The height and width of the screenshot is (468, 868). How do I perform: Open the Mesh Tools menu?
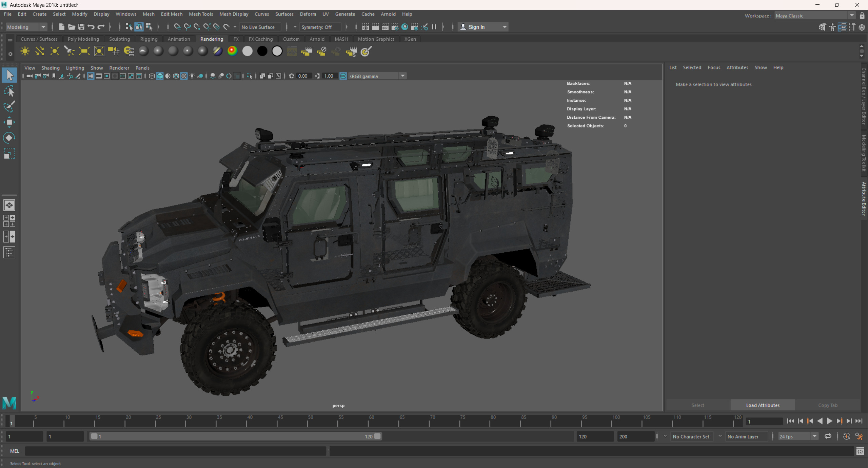point(201,14)
